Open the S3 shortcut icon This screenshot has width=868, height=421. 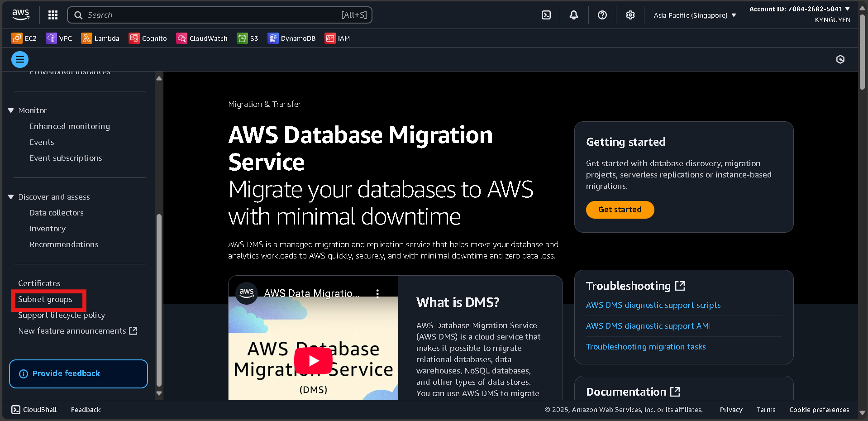pyautogui.click(x=247, y=38)
